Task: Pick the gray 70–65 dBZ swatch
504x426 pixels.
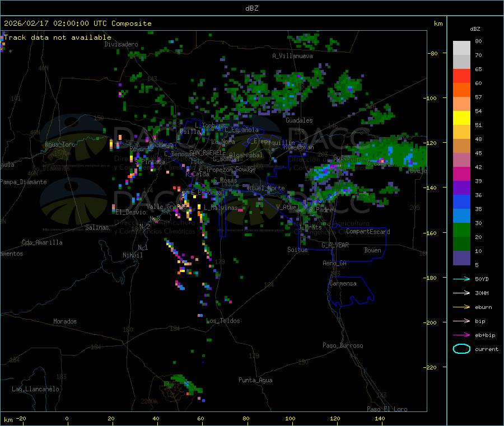Action: tap(461, 62)
